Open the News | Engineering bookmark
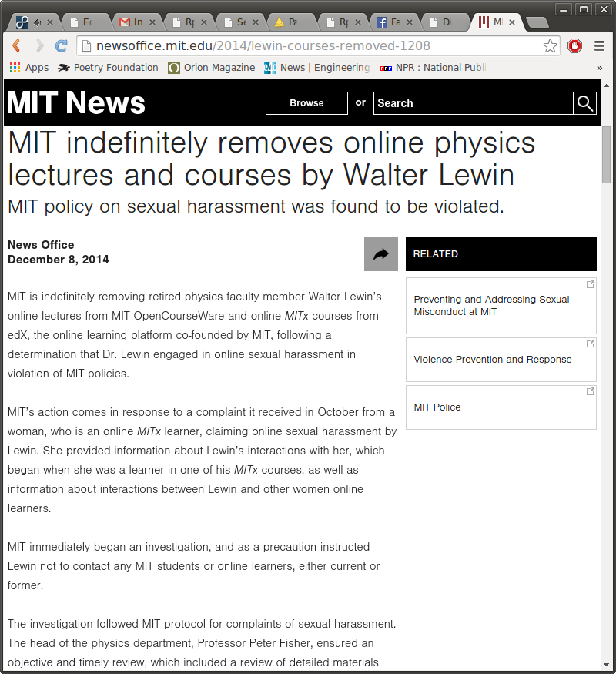This screenshot has width=616, height=674. click(x=317, y=68)
